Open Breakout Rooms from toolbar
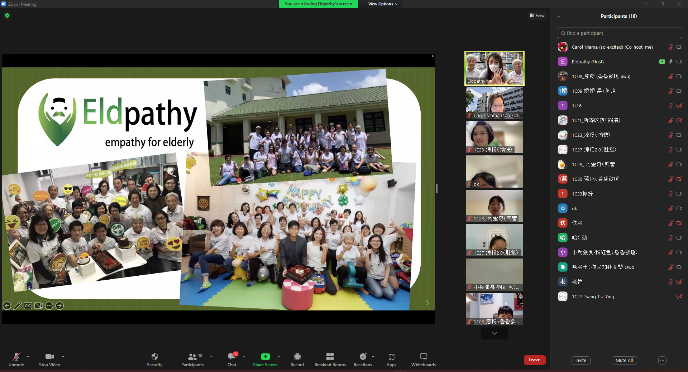This screenshot has height=372, width=688. [x=330, y=357]
